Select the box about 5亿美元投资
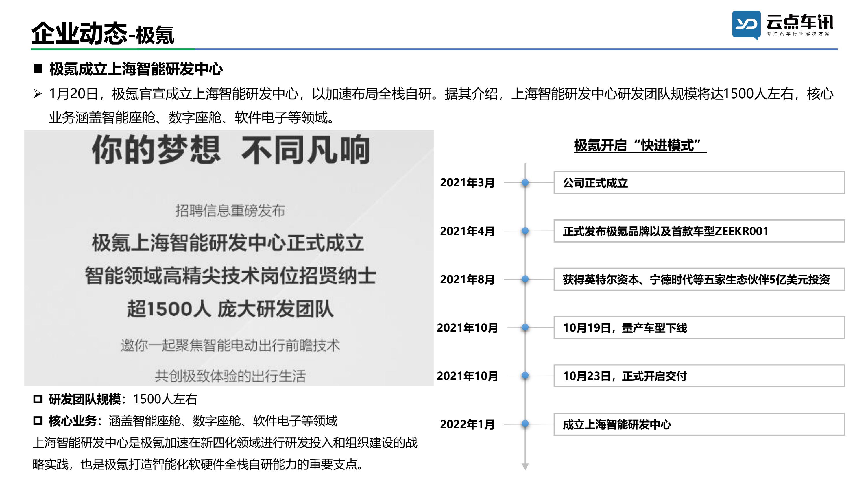 699,279
